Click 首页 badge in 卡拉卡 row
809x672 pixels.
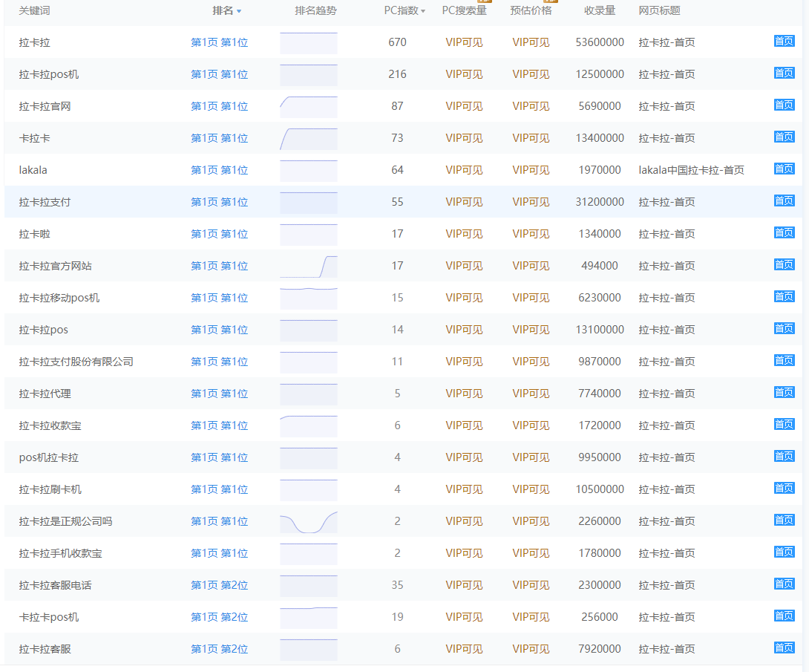point(784,137)
